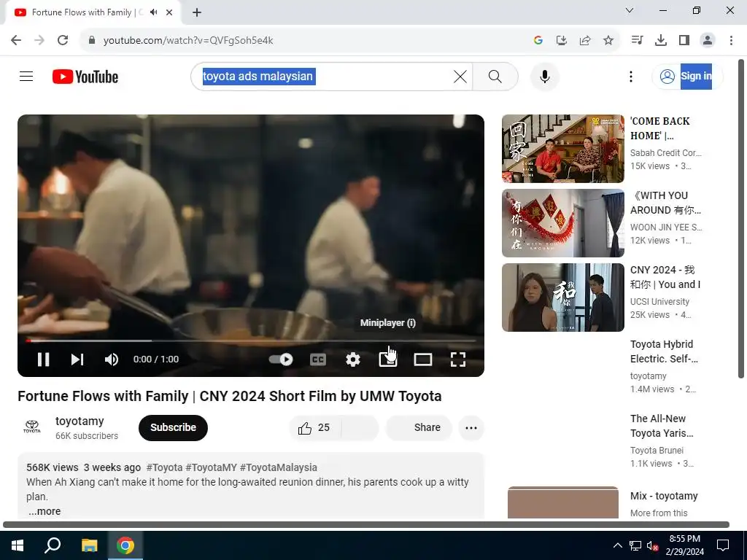Toggle the autoplay switch in the player
The height and width of the screenshot is (560, 747).
coord(281,359)
